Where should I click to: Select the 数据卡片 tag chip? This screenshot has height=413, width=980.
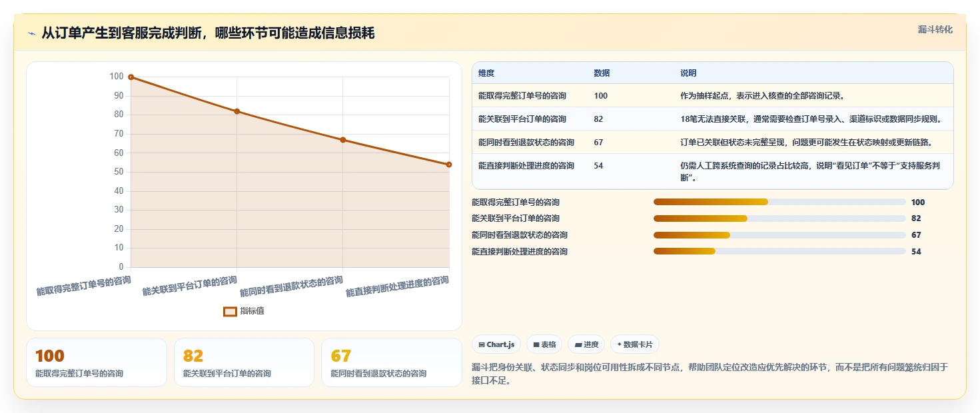pos(635,344)
